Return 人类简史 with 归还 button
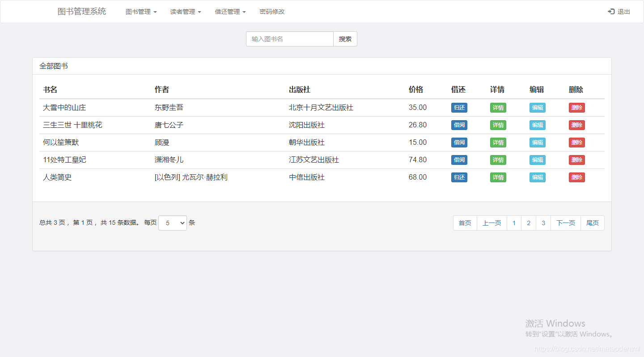This screenshot has width=644, height=357. (x=459, y=177)
